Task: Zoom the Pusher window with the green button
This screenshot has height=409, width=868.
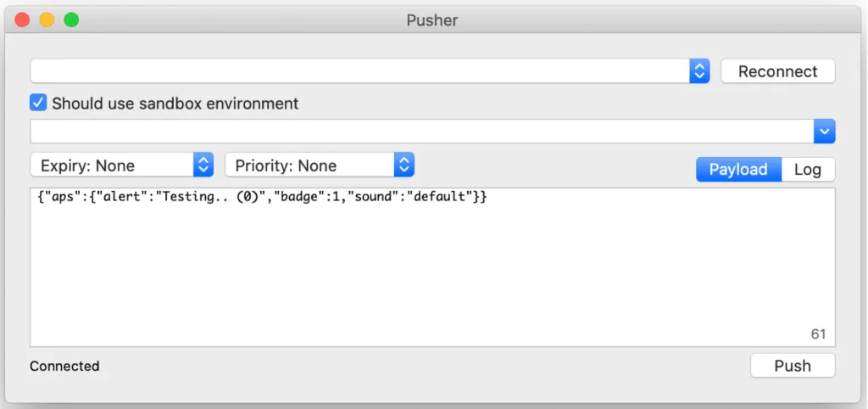Action: [x=71, y=20]
